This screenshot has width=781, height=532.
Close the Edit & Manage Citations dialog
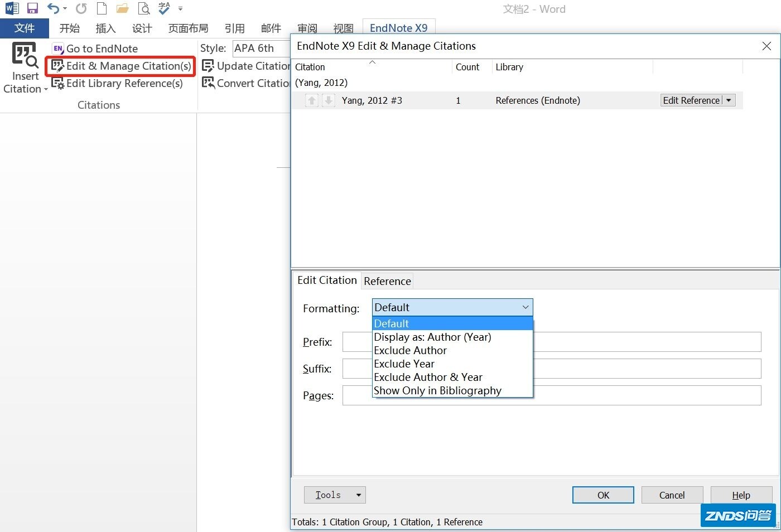point(766,46)
